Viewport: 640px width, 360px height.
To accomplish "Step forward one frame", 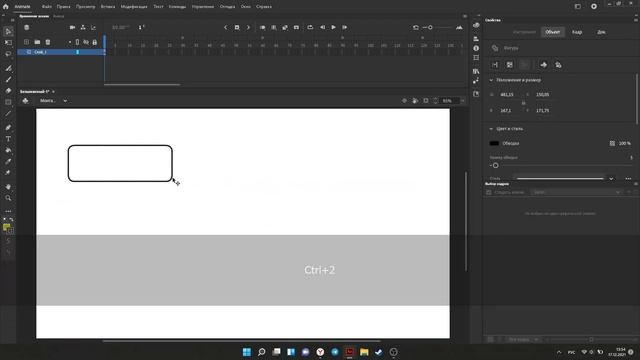I will [x=344, y=27].
